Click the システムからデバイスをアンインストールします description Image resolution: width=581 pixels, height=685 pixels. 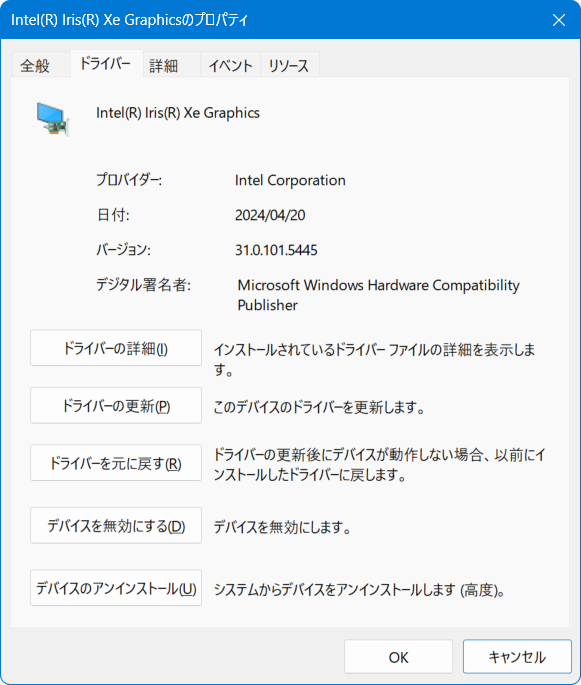coord(359,590)
